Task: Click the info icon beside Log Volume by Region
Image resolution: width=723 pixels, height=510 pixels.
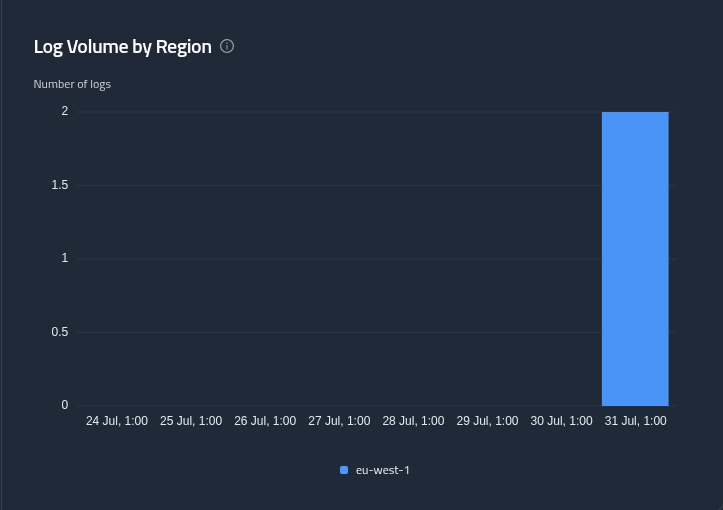Action: click(x=227, y=46)
